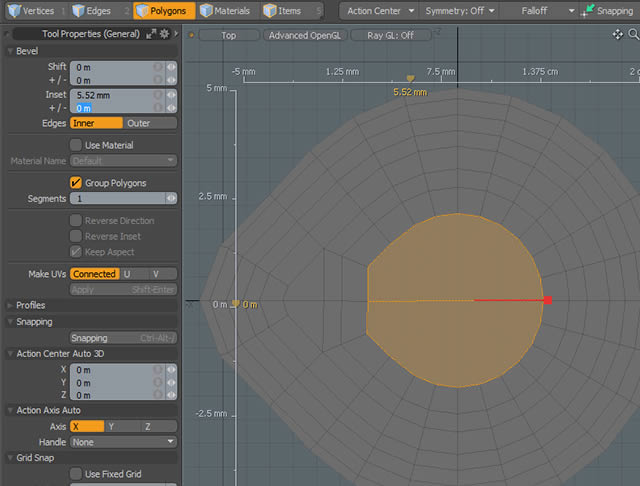
Task: Open the Action Center dropdown
Action: click(x=379, y=11)
